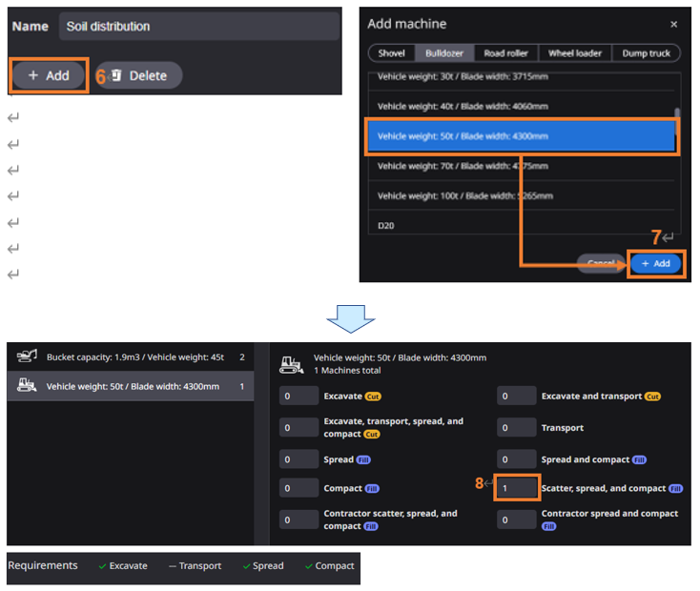Click the Fill badge after Scatter, spread, and compact
Screen dimensions: 700x591
(675, 489)
